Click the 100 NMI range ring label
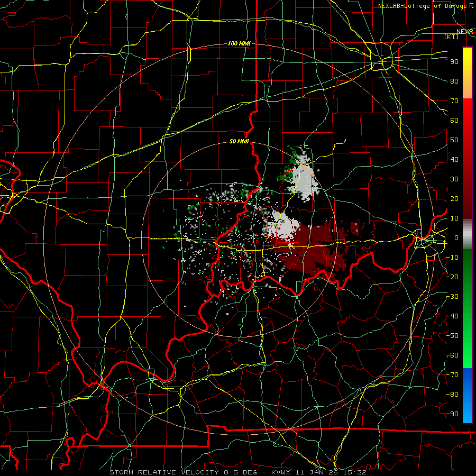 (239, 44)
